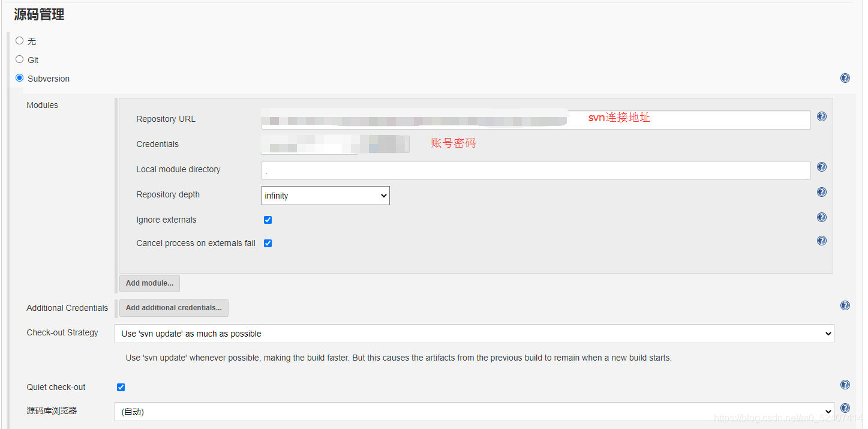This screenshot has height=429, width=868.
Task: Select the 无 radio button
Action: pyautogui.click(x=20, y=41)
